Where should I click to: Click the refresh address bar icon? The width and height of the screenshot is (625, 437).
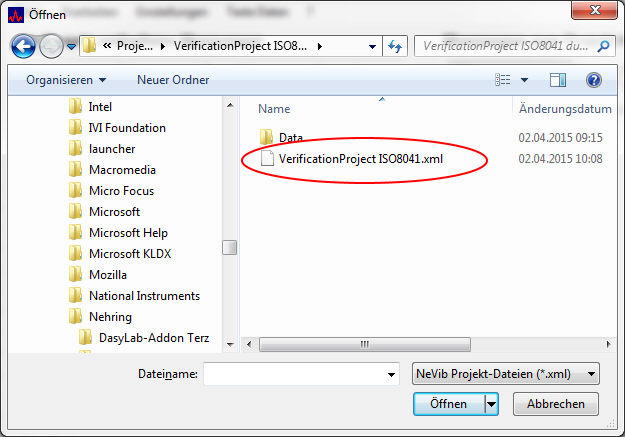pos(395,46)
